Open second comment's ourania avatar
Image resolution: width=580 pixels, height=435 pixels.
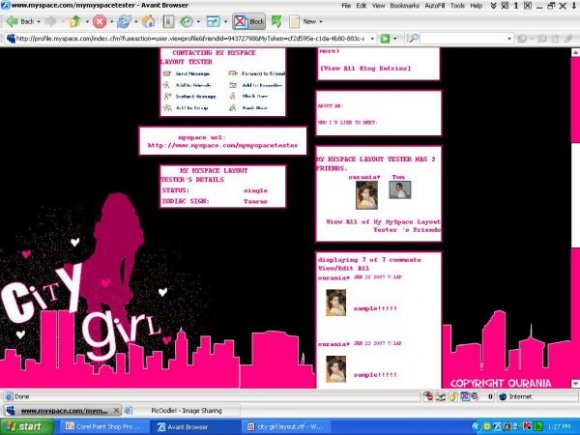point(336,369)
